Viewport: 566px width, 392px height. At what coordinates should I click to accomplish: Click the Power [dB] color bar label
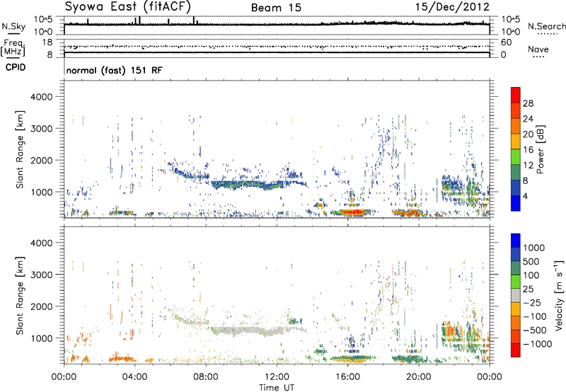tap(540, 149)
